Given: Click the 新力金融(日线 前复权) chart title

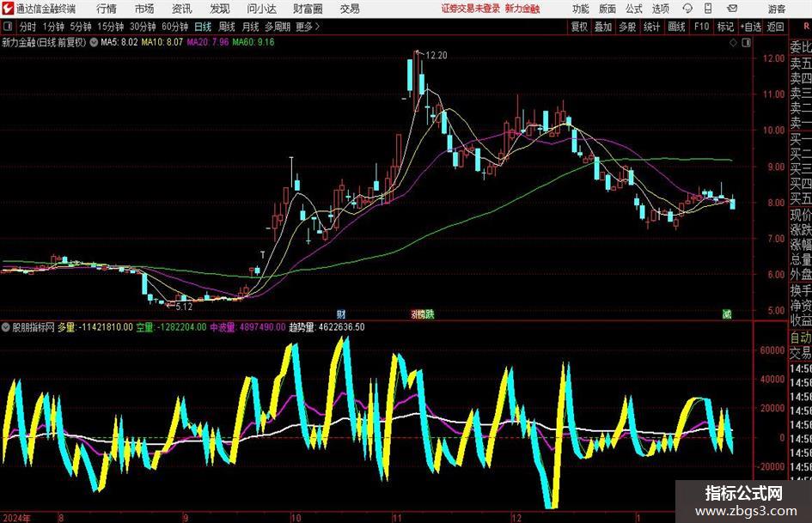Looking at the screenshot, I should pyautogui.click(x=44, y=42).
